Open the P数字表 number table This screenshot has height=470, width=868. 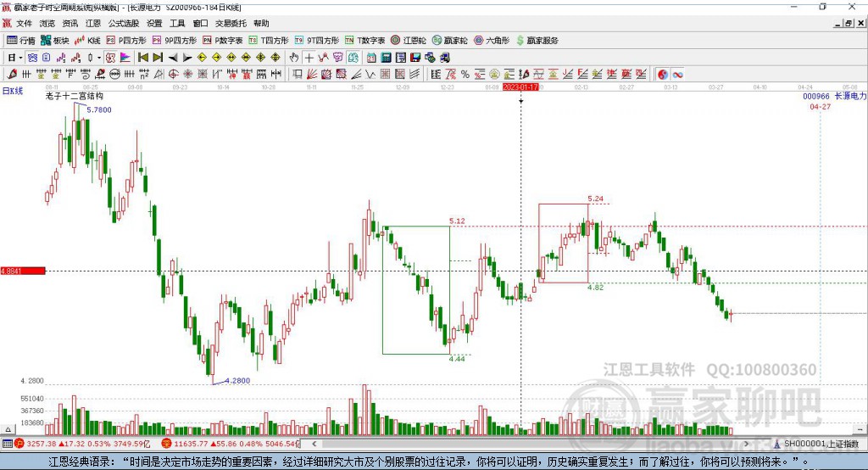tap(223, 41)
